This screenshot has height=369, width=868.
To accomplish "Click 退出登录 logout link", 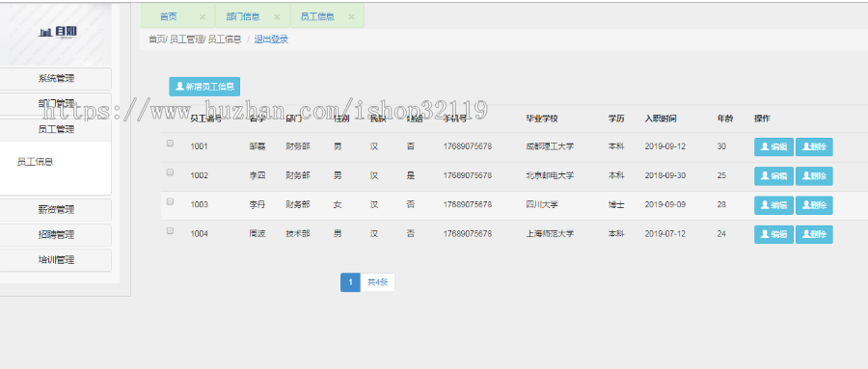I will (271, 40).
